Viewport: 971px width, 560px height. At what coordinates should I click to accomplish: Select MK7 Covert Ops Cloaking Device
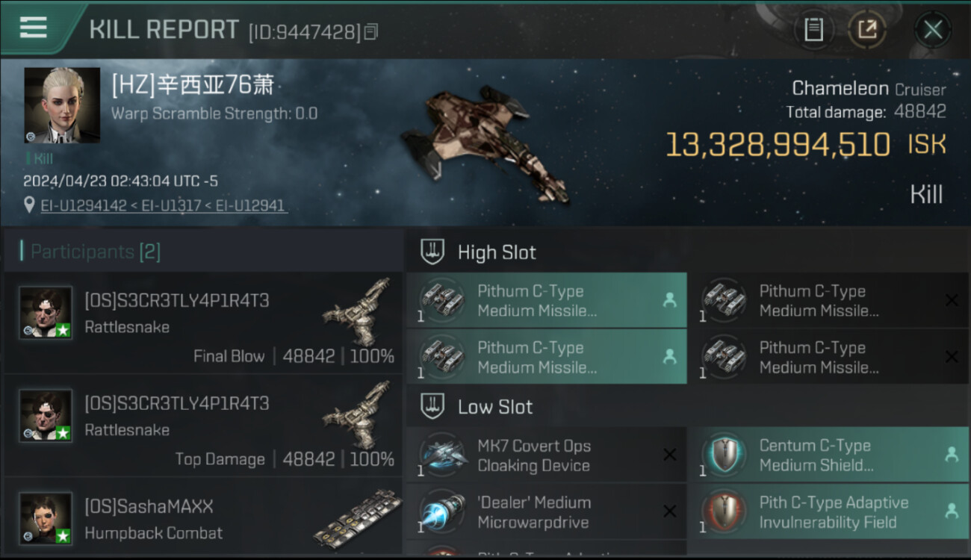(x=546, y=455)
